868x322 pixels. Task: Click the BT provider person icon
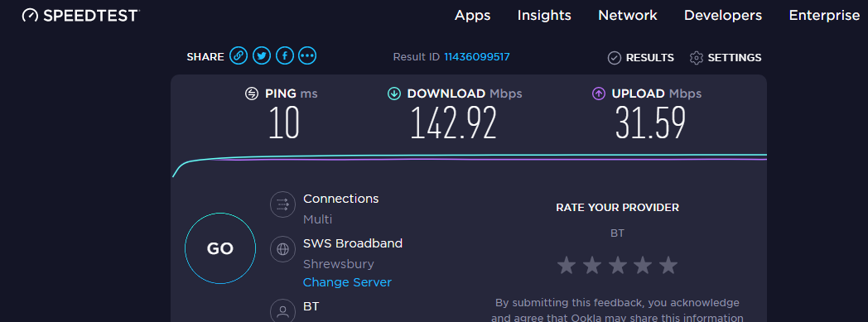coord(282,311)
